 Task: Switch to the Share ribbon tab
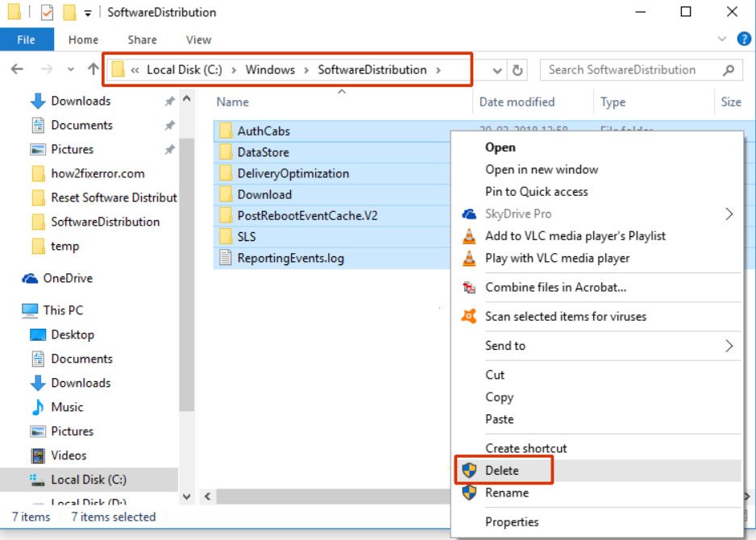[142, 39]
